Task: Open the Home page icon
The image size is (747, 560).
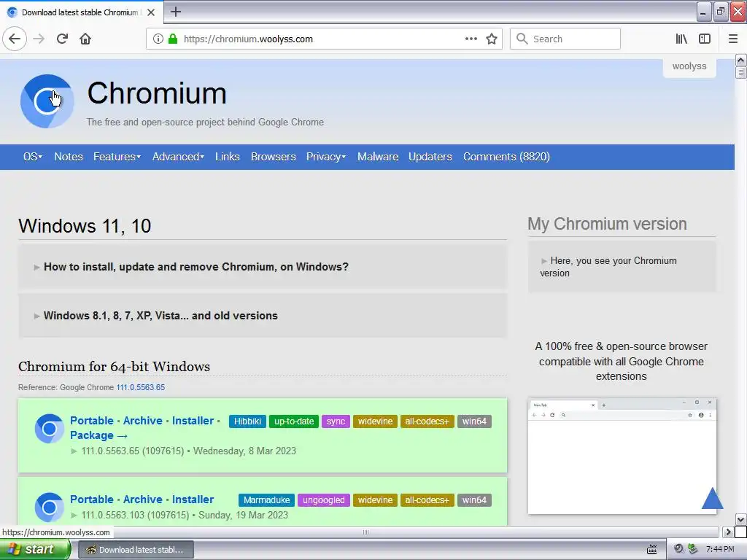Action: coord(85,39)
